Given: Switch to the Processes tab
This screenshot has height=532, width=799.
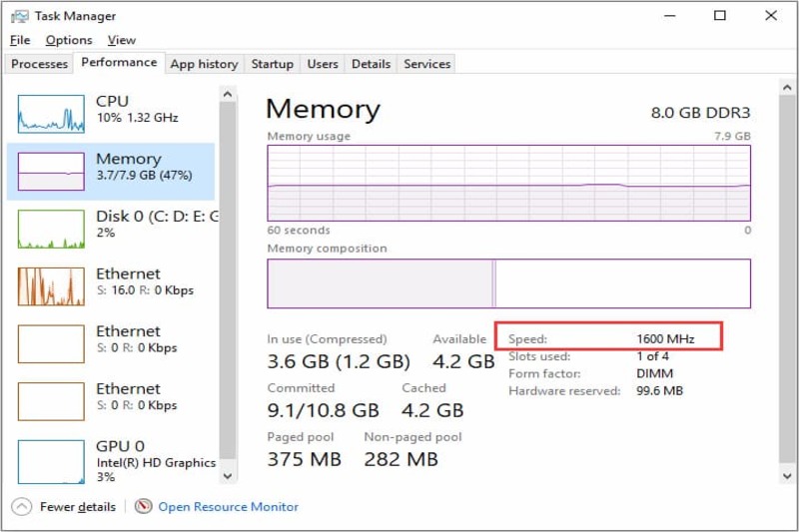Looking at the screenshot, I should tap(40, 64).
